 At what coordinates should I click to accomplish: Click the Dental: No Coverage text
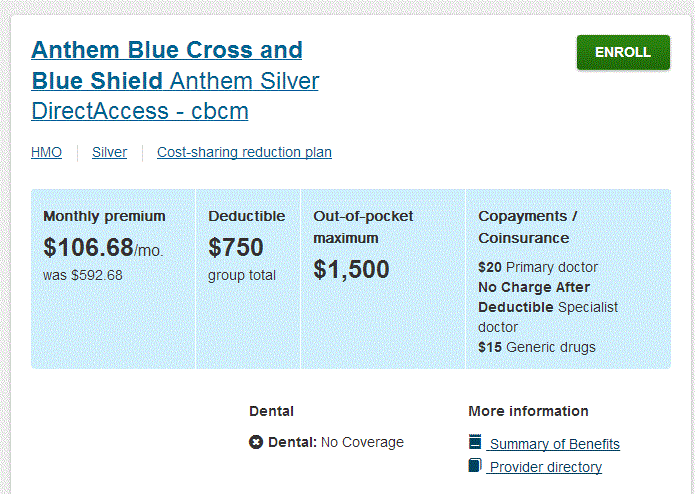(336, 442)
